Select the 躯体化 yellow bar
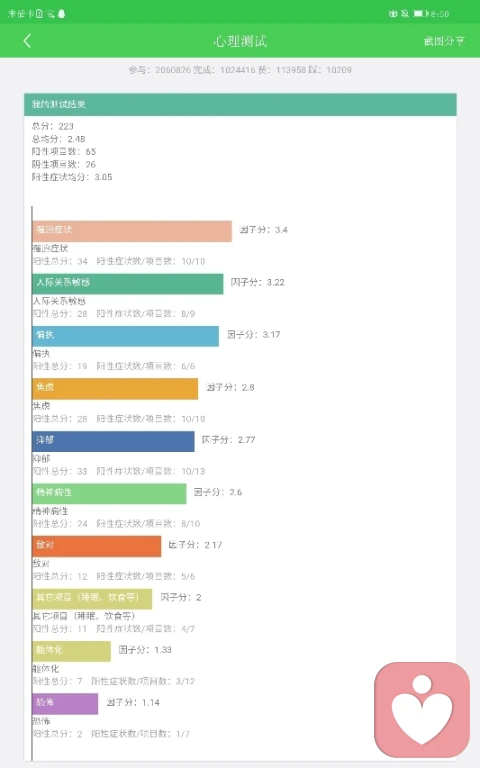The image size is (480, 768). pyautogui.click(x=72, y=651)
